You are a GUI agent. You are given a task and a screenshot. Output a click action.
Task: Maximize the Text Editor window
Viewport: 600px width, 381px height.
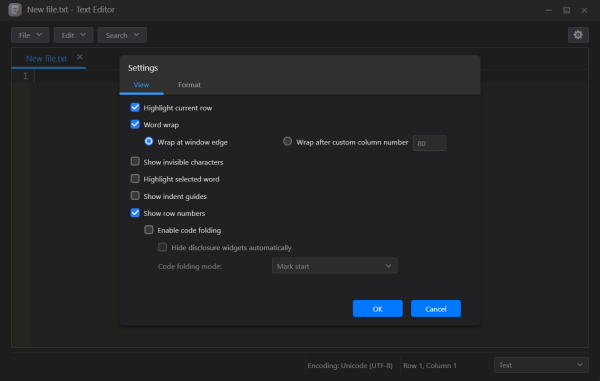566,10
